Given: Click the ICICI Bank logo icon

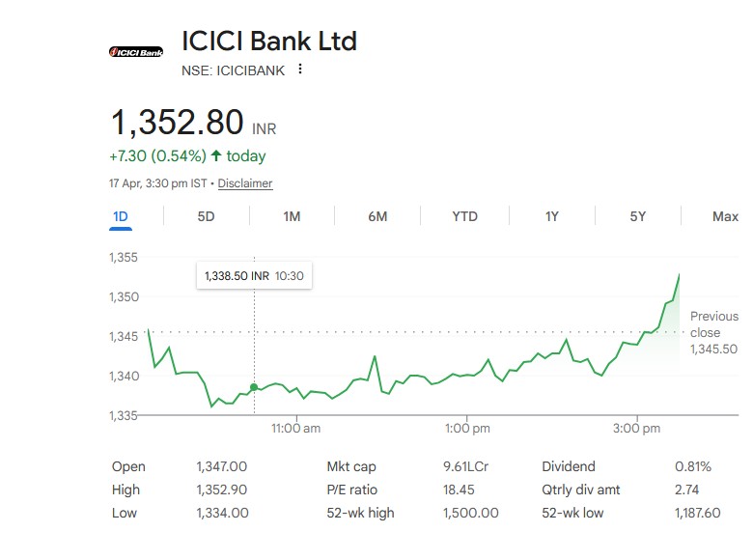Looking at the screenshot, I should 136,51.
